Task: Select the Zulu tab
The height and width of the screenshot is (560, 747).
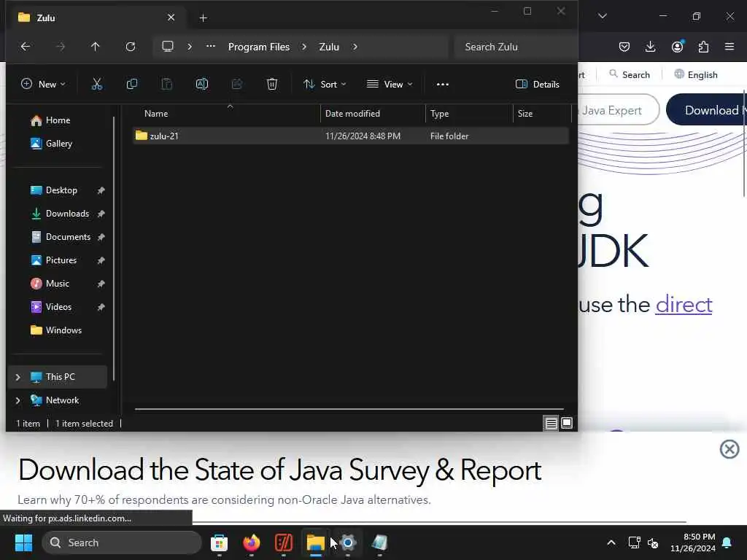Action: [x=96, y=17]
